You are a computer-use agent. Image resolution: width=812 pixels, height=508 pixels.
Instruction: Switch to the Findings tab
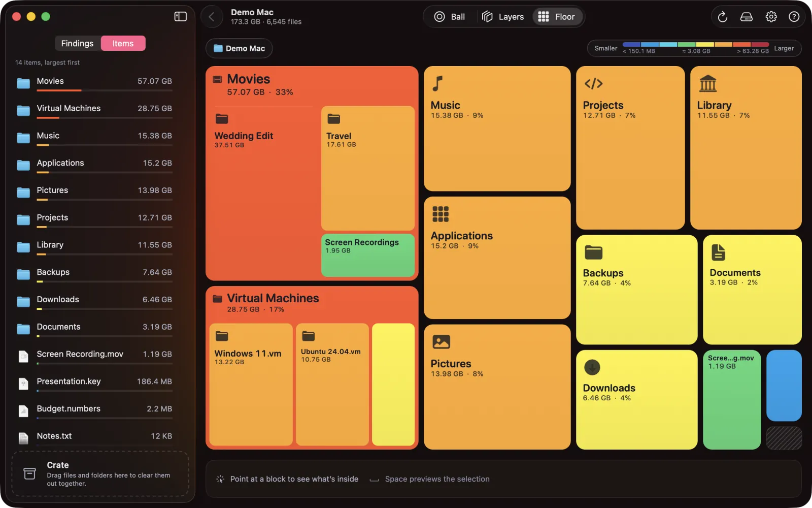click(x=77, y=43)
